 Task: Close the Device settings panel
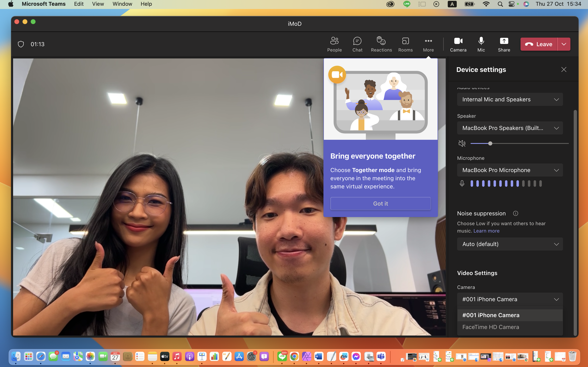[x=563, y=70]
